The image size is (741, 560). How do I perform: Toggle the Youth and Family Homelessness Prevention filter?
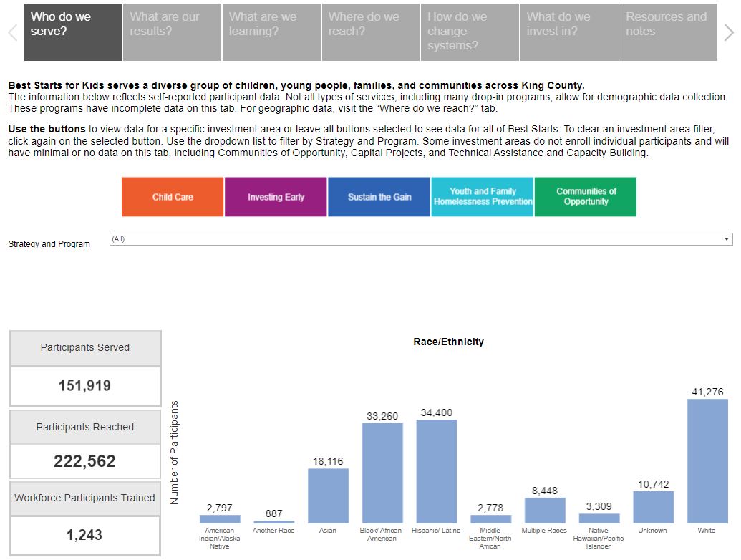[482, 198]
